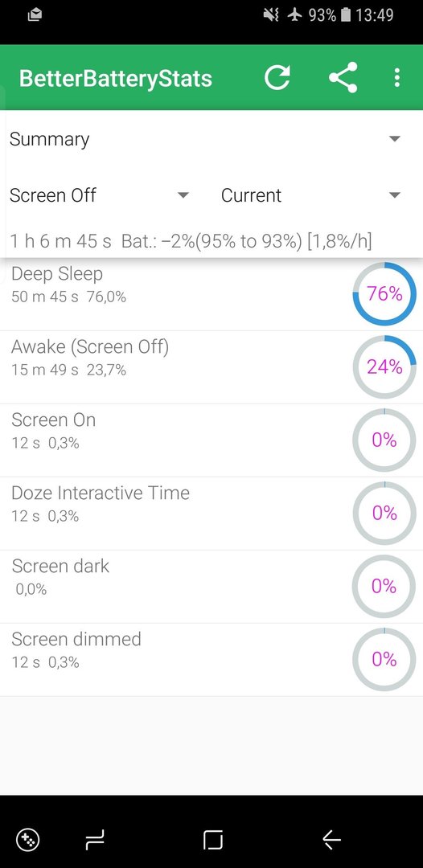Tap the Android back navigation arrow
Image resolution: width=423 pixels, height=868 pixels.
tap(331, 840)
